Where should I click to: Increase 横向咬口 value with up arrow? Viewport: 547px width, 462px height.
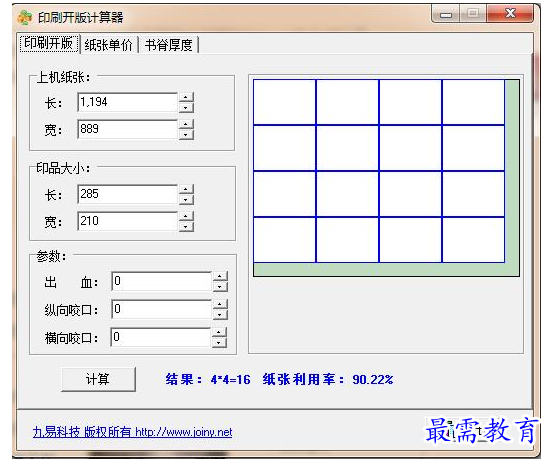tap(219, 332)
